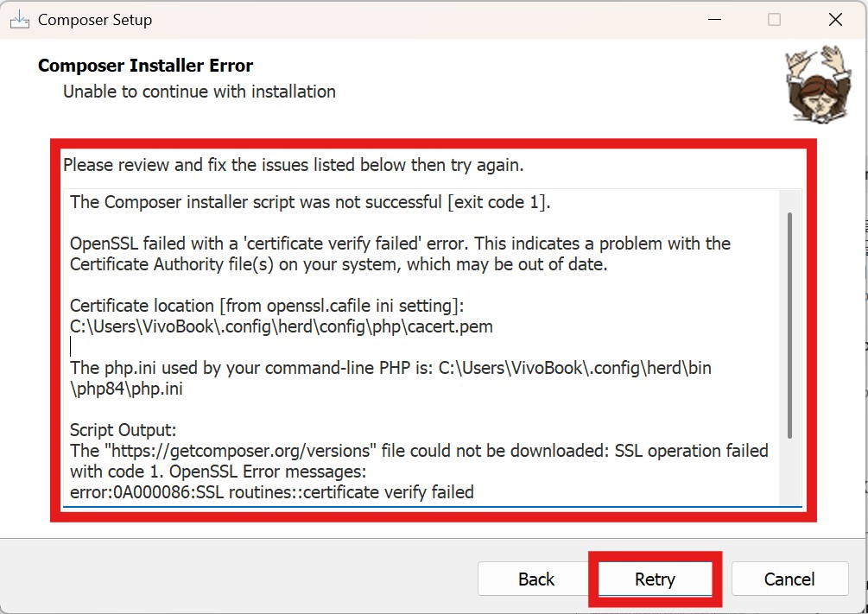
Task: Click the "Composer Installer Error" heading
Action: pos(145,66)
